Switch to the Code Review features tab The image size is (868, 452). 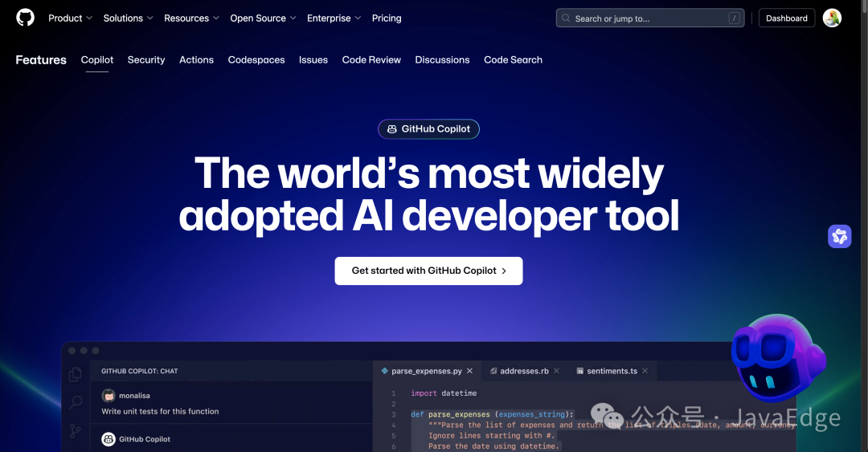(371, 59)
